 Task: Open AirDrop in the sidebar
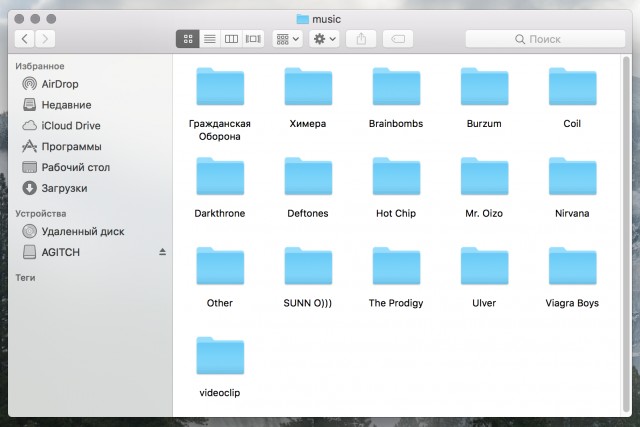pos(59,84)
